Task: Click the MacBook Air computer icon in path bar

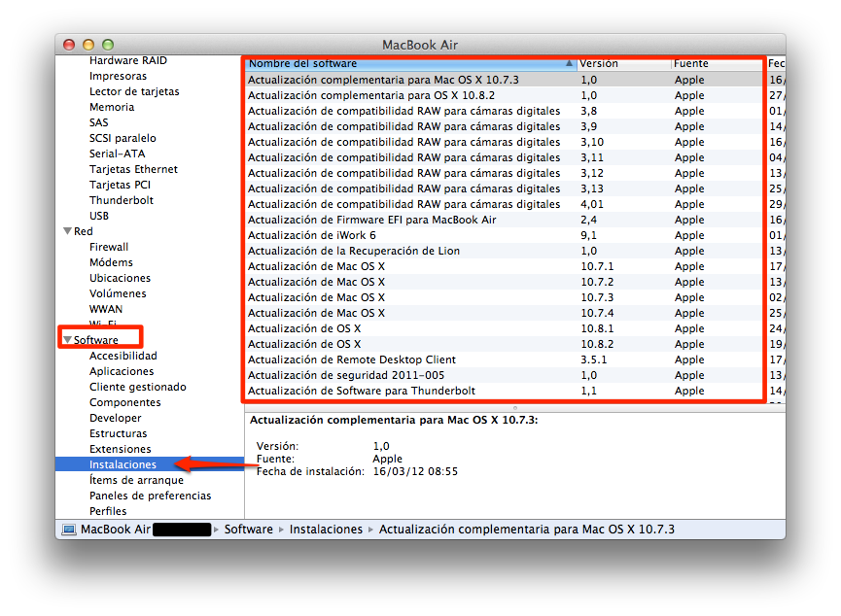Action: (x=69, y=530)
